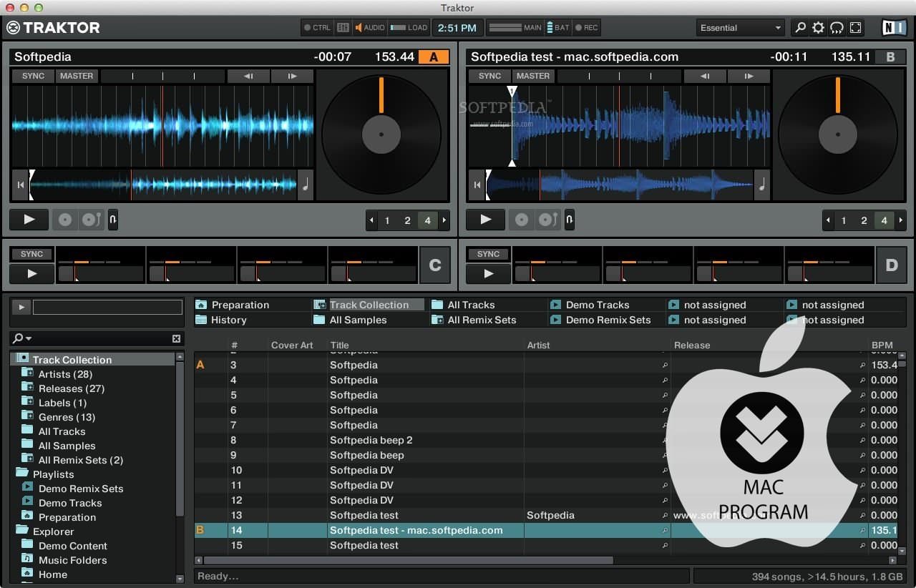916x588 pixels.
Task: Click the Native Instruments NI logo
Action: tap(894, 28)
